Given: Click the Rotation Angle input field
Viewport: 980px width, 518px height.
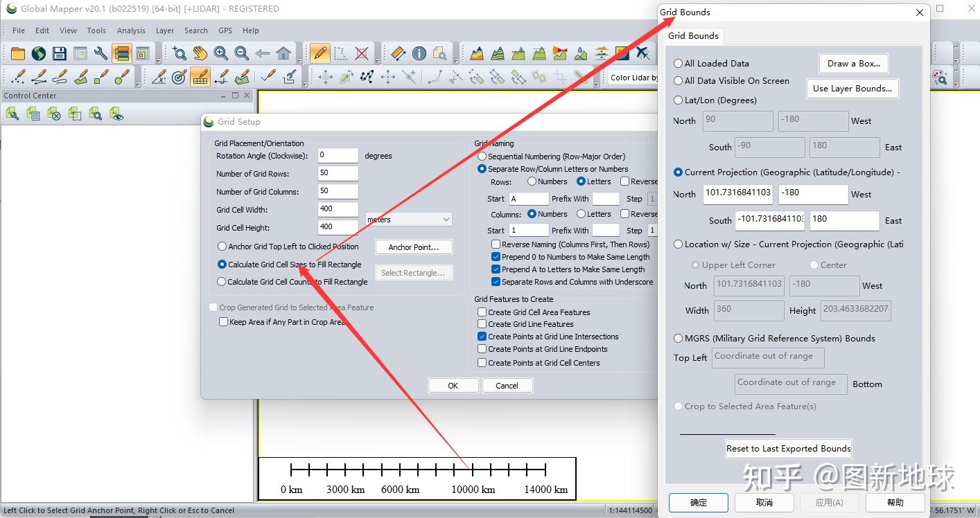Looking at the screenshot, I should tap(338, 156).
